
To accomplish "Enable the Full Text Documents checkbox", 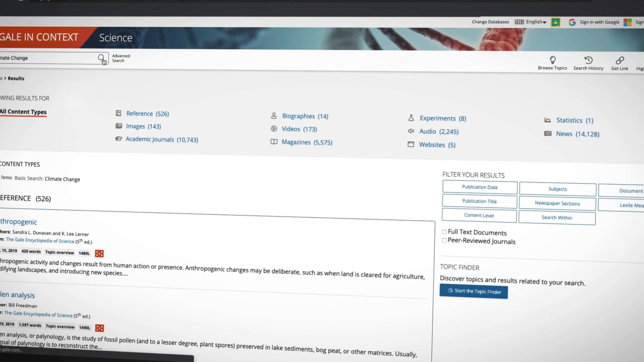I will 444,232.
